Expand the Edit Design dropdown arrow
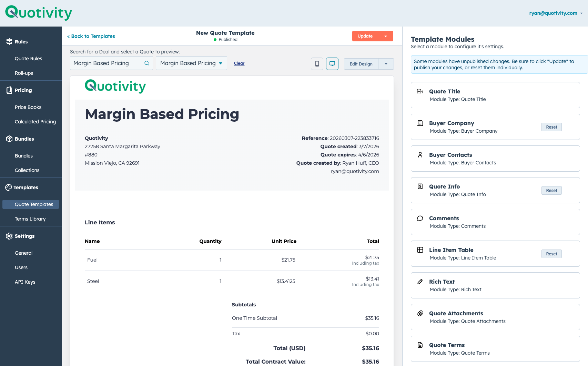This screenshot has width=588, height=366. pyautogui.click(x=386, y=64)
